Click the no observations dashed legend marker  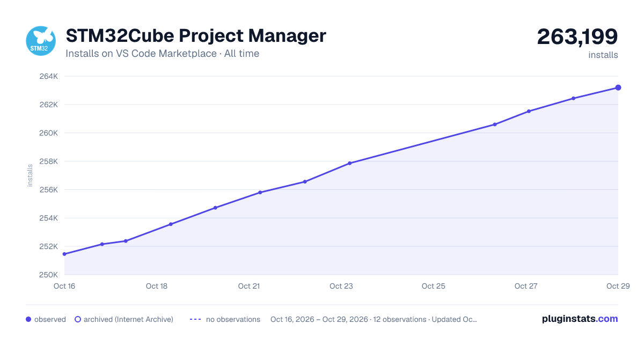(195, 319)
